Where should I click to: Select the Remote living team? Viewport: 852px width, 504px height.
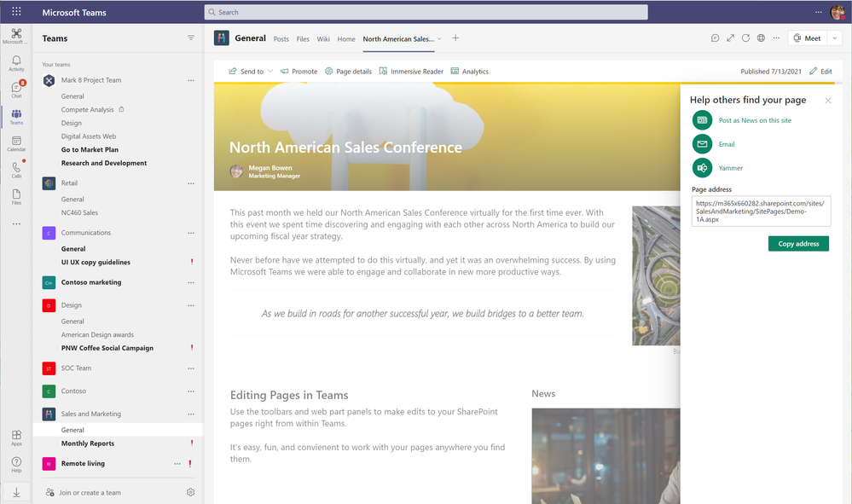click(x=83, y=464)
